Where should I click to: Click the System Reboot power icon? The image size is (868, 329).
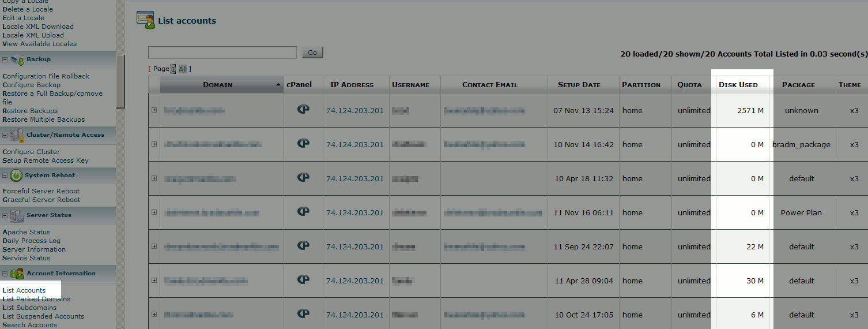[x=16, y=175]
